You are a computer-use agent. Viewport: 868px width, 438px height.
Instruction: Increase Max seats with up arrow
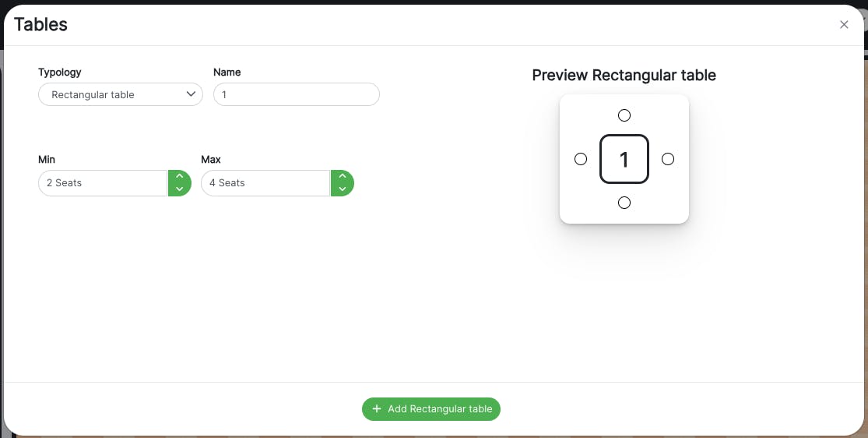point(343,177)
